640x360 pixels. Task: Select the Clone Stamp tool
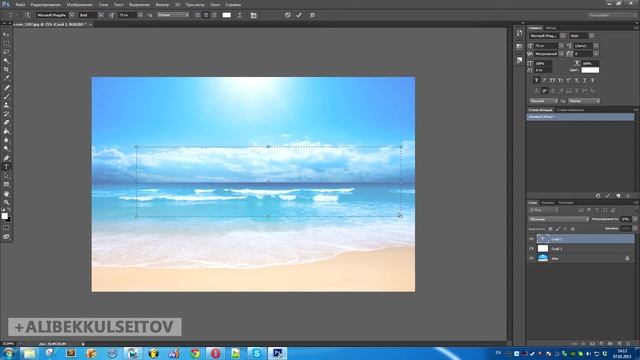coord(6,105)
